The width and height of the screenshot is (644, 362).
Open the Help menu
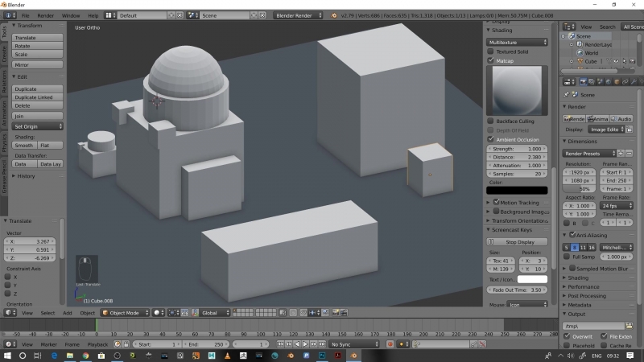pyautogui.click(x=93, y=15)
